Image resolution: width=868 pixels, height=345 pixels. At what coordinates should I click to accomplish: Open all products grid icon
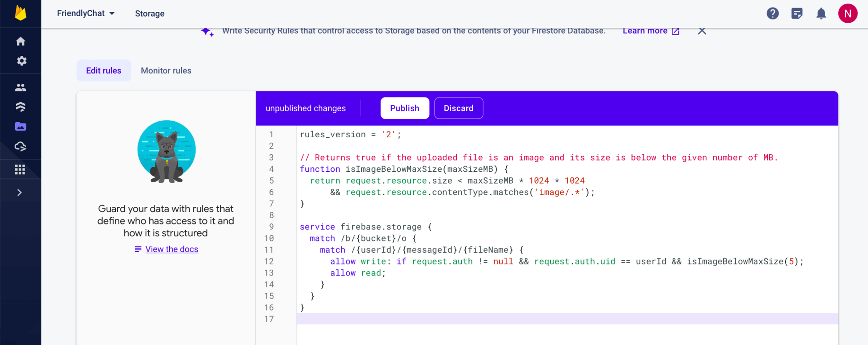pyautogui.click(x=20, y=169)
